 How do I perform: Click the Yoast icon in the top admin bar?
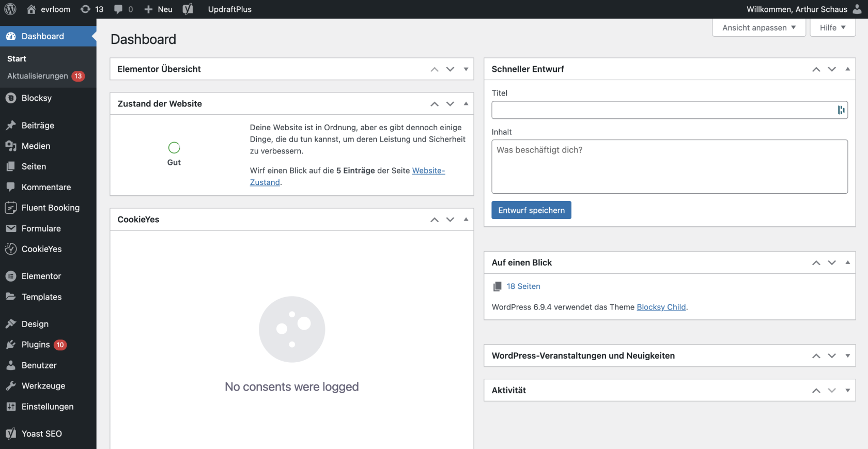coord(188,9)
